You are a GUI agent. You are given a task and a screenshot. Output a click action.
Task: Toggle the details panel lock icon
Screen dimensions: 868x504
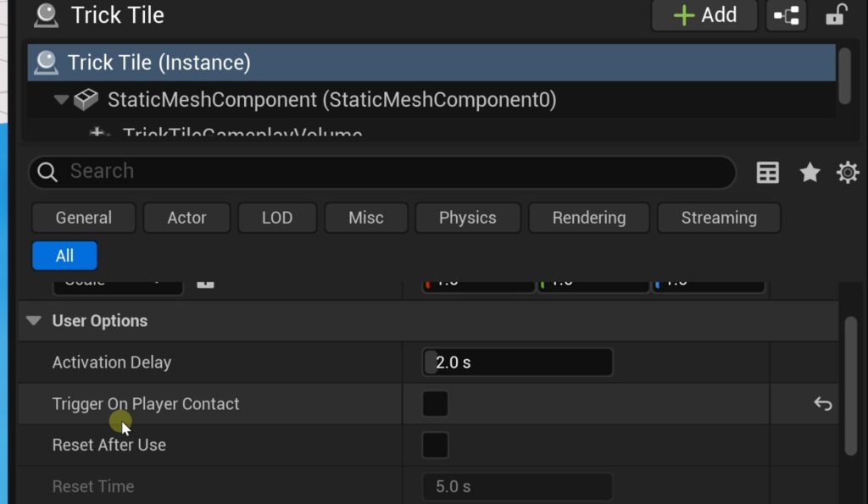click(836, 15)
